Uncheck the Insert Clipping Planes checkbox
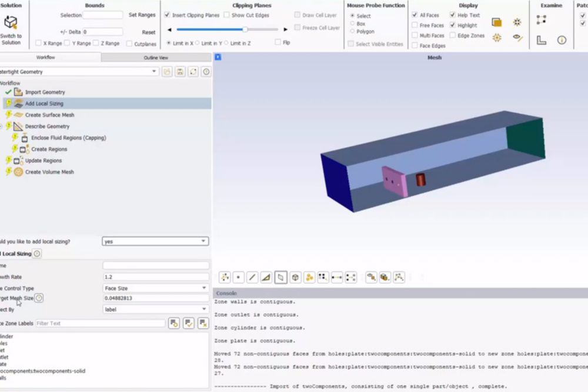588x392 pixels. coord(168,15)
